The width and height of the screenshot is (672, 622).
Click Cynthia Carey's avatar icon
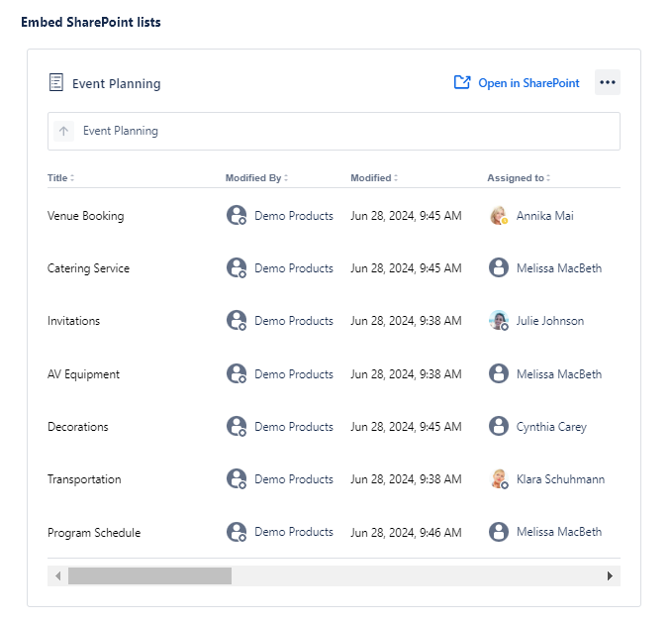click(499, 427)
